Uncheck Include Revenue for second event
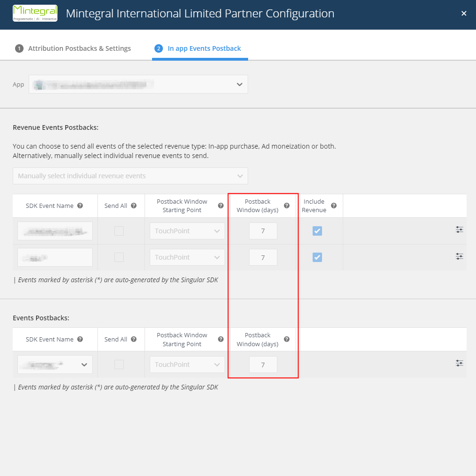The height and width of the screenshot is (476, 476). pyautogui.click(x=317, y=257)
